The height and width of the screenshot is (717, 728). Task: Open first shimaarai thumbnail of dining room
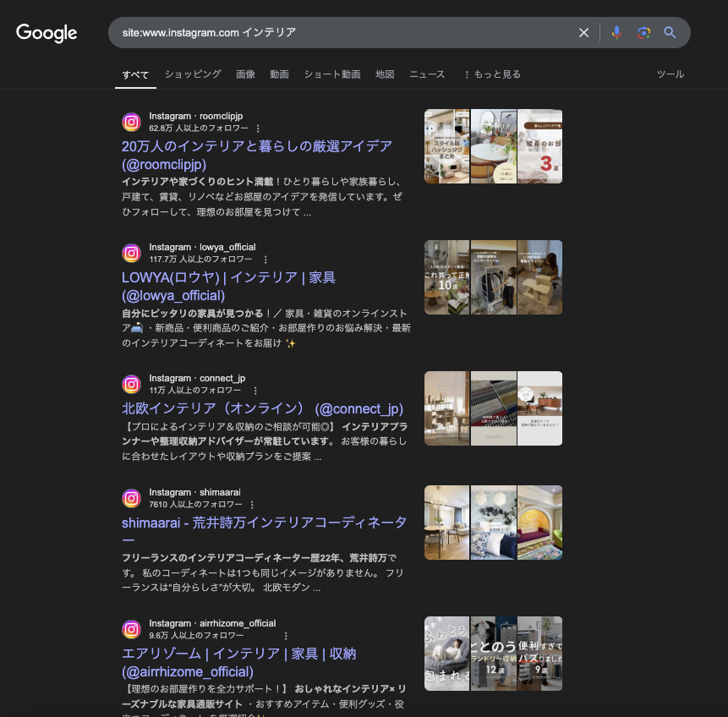(x=446, y=523)
